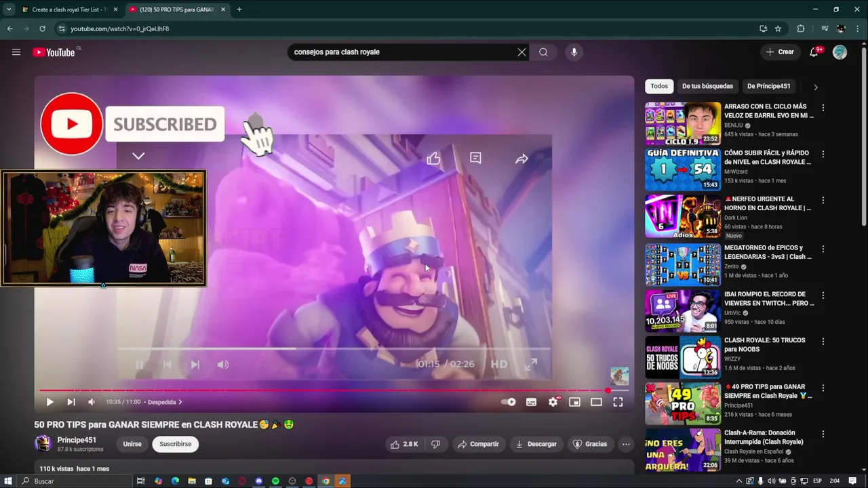Open options for the MEGATORNEO DE EPICOS video
Image resolution: width=868 pixels, height=488 pixels.
pyautogui.click(x=823, y=249)
